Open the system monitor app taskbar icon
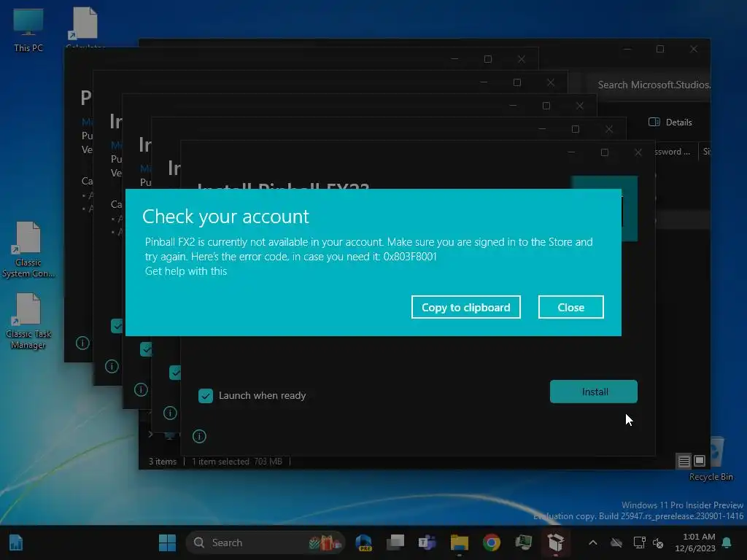The width and height of the screenshot is (747, 560). point(524,542)
